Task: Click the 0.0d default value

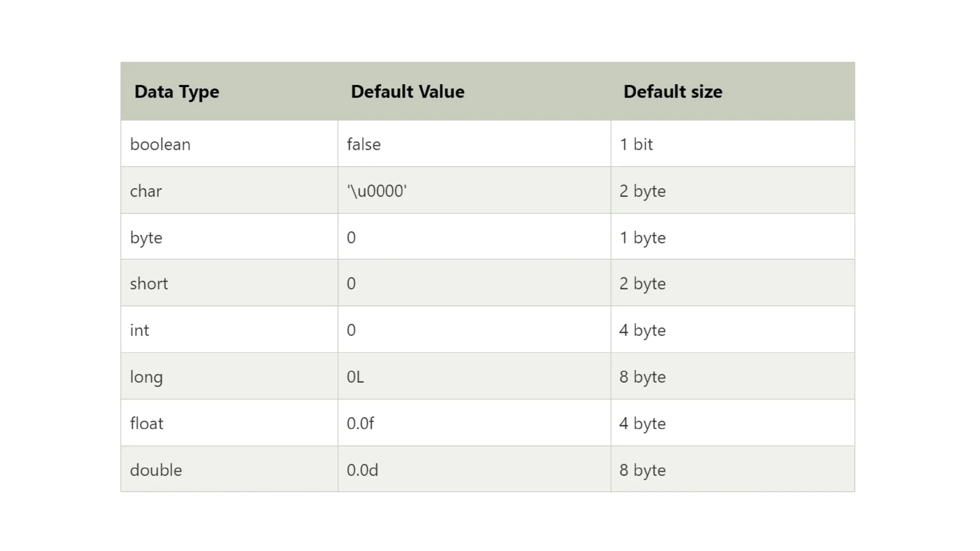Action: coord(362,470)
